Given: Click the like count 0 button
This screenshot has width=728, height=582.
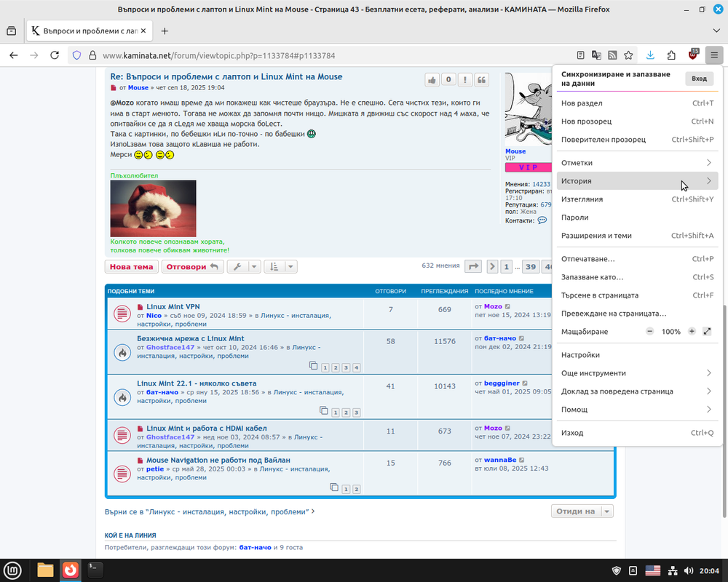Looking at the screenshot, I should 448,80.
